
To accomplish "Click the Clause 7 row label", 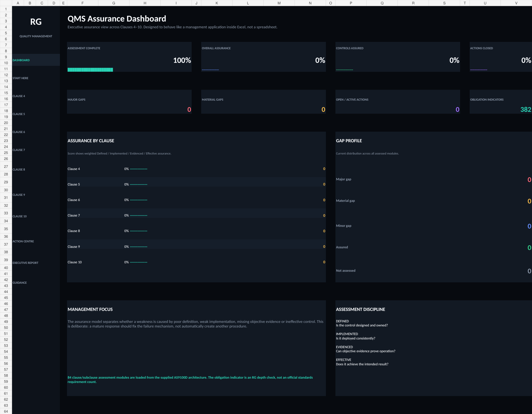I will coord(74,215).
